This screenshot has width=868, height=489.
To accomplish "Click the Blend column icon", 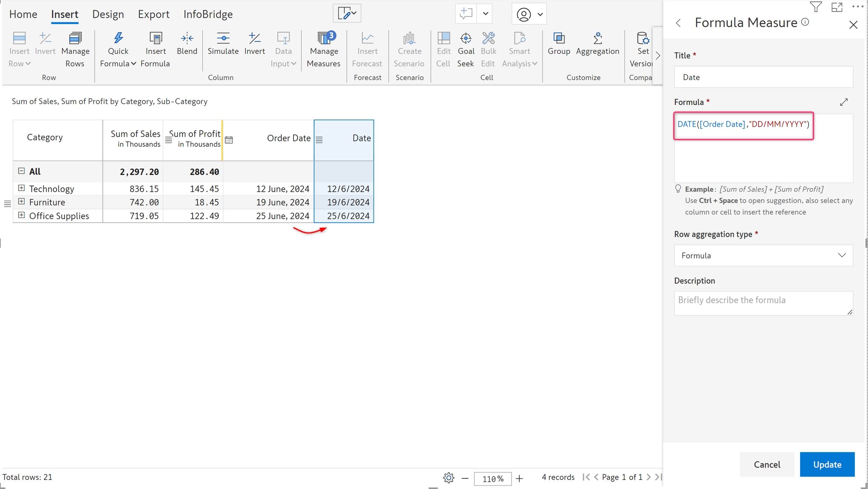I will (187, 38).
